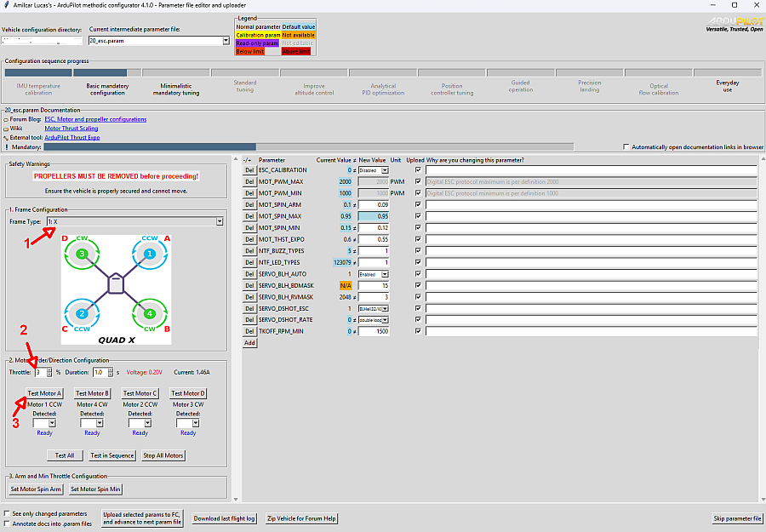The width and height of the screenshot is (766, 532).
Task: Toggle upload checkbox for MOT_PWM_MAX
Action: point(418,181)
